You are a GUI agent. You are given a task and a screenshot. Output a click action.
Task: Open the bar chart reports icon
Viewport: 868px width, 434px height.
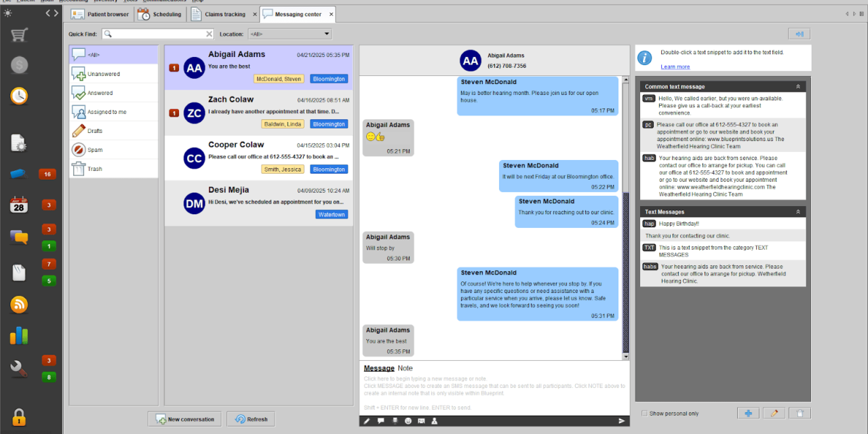pyautogui.click(x=19, y=336)
